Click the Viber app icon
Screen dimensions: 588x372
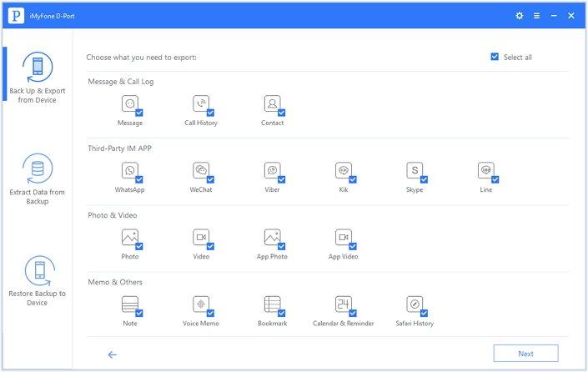[x=272, y=171]
